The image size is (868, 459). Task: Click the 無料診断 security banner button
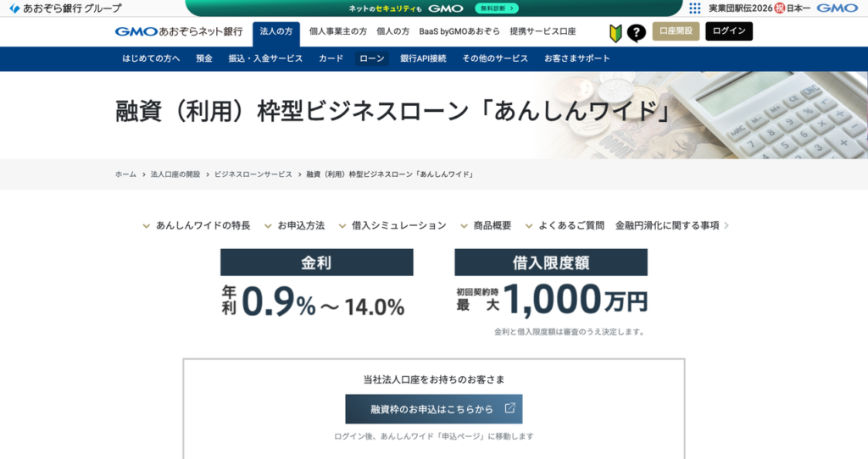pos(497,8)
